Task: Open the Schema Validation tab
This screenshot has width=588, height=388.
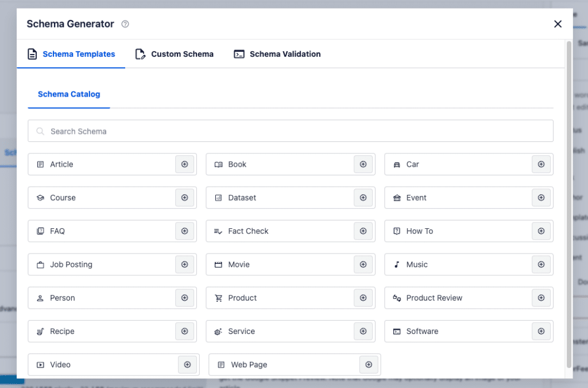Action: [x=277, y=54]
